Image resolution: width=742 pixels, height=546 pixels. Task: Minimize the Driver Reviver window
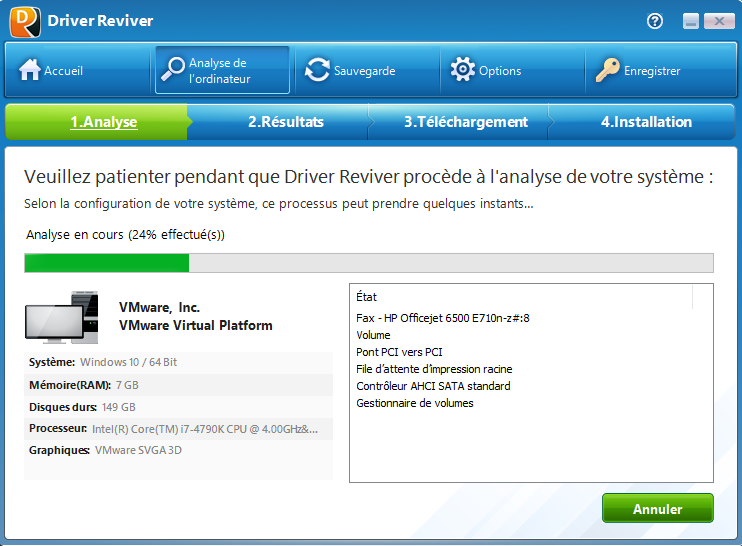691,21
